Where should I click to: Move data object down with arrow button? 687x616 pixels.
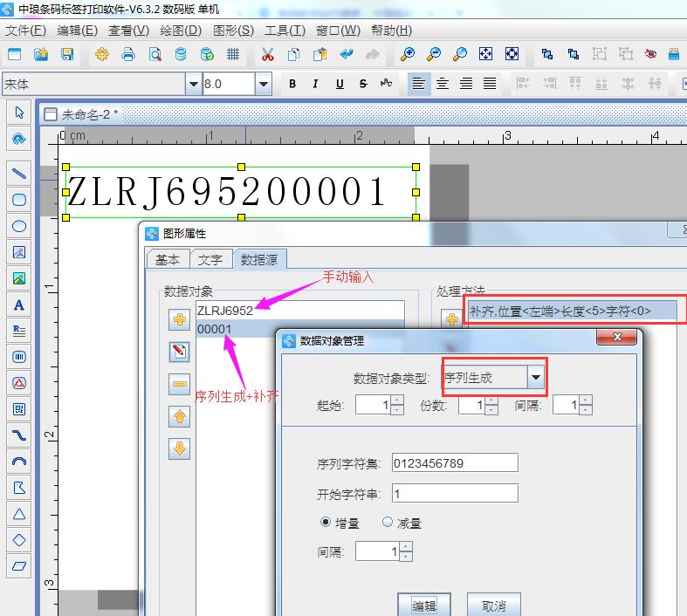[179, 448]
